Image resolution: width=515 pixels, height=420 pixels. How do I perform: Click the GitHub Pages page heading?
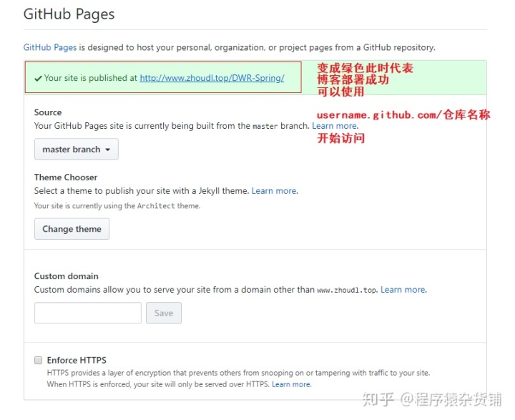pyautogui.click(x=69, y=14)
